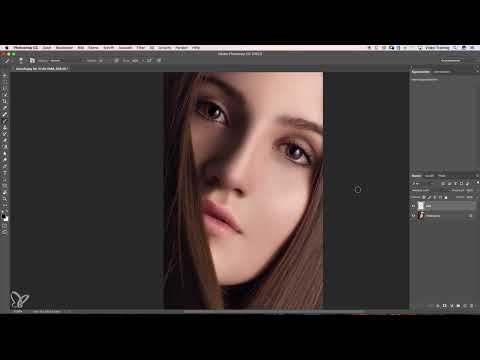This screenshot has width=480, height=360.
Task: Open the Ebene menu
Action: tap(93, 48)
